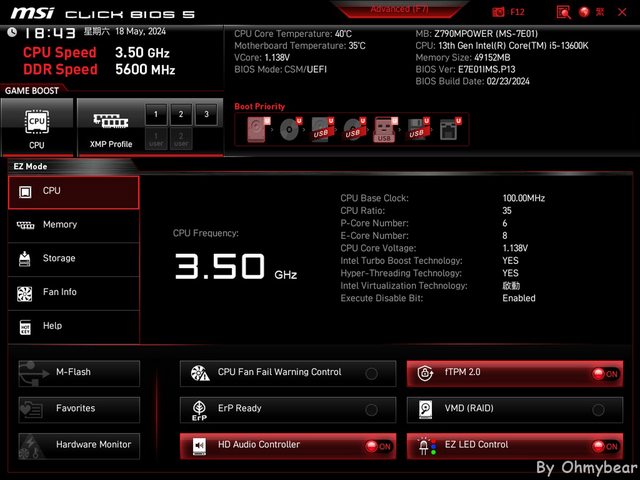Open the Fan Info section
The image size is (640, 480).
click(x=73, y=292)
